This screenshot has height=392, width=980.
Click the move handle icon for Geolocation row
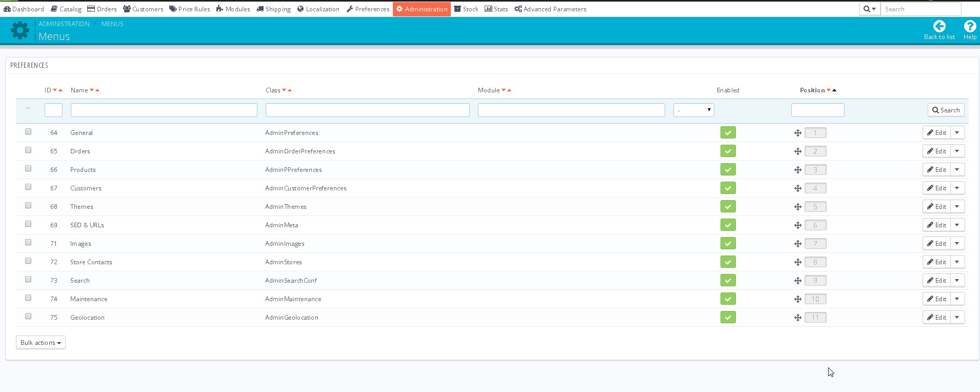tap(798, 318)
